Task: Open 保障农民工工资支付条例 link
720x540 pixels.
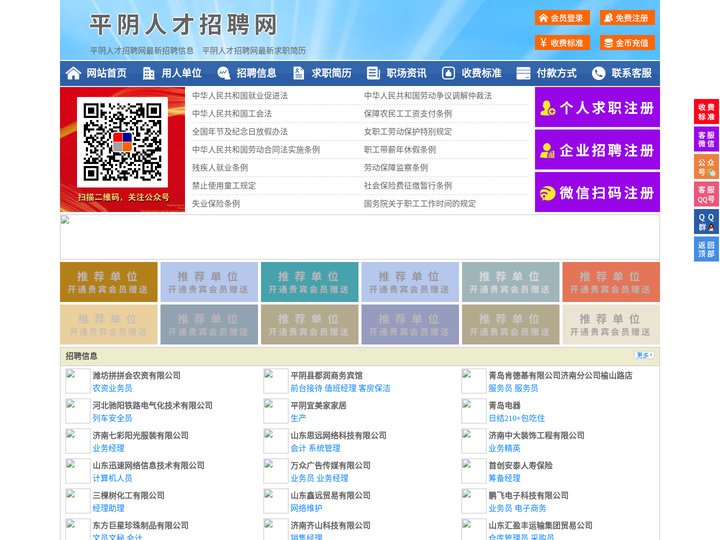Action: [408, 113]
